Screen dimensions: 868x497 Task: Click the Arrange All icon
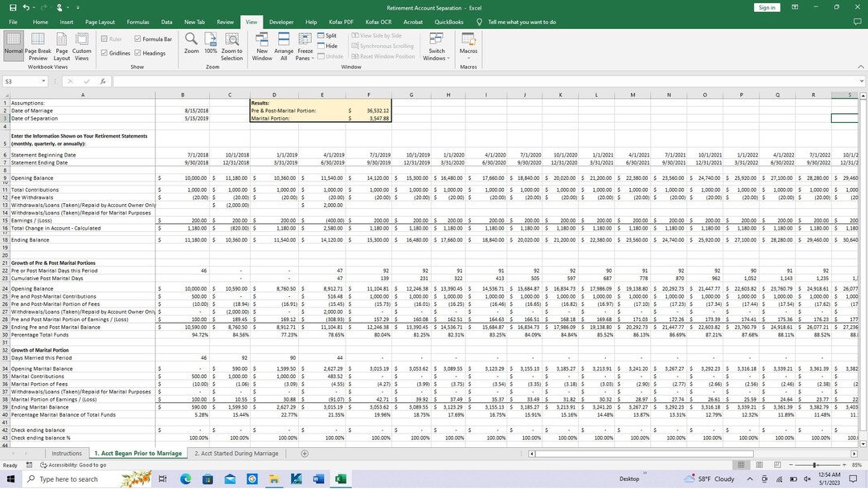pyautogui.click(x=283, y=44)
